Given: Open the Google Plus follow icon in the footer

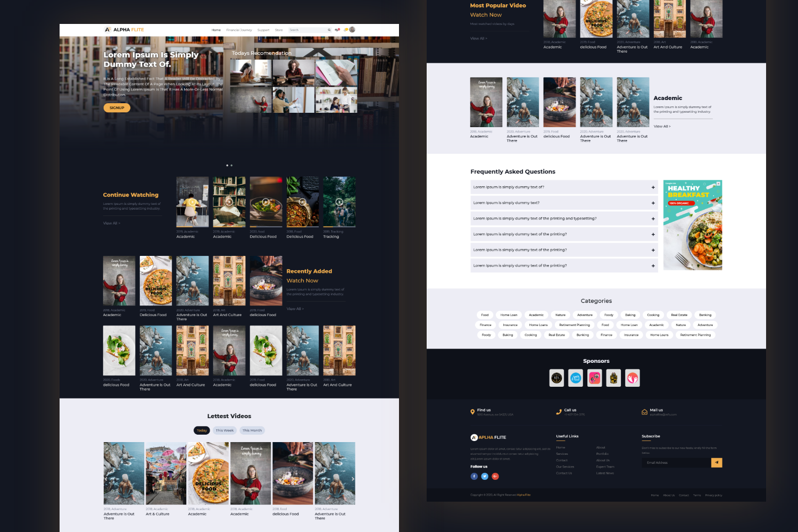Looking at the screenshot, I should tap(495, 476).
